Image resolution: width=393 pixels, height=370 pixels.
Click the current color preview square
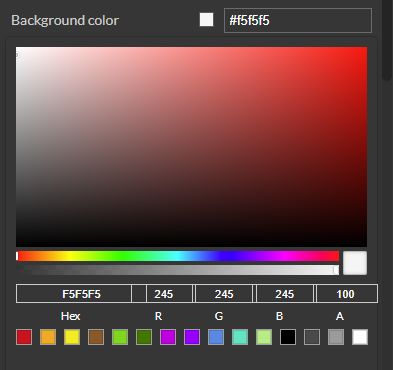(355, 263)
